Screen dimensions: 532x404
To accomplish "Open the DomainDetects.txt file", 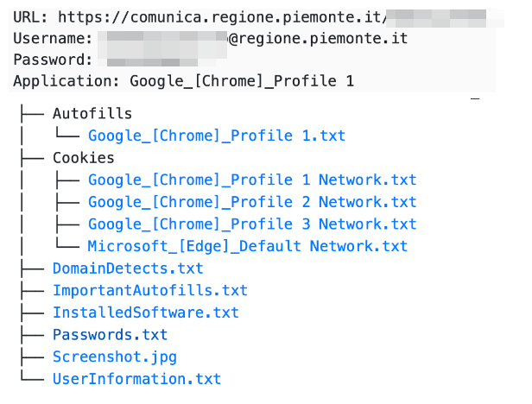I will pyautogui.click(x=128, y=268).
